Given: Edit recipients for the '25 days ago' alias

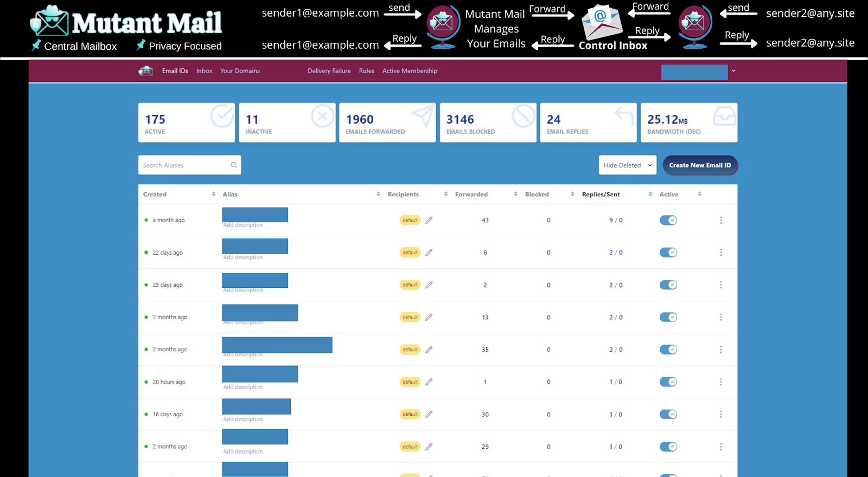Looking at the screenshot, I should (429, 285).
